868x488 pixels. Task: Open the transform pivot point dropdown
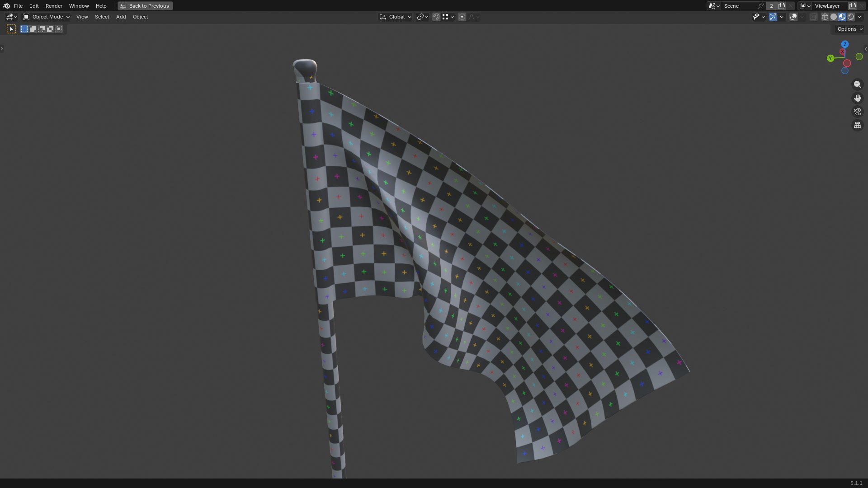pyautogui.click(x=422, y=17)
